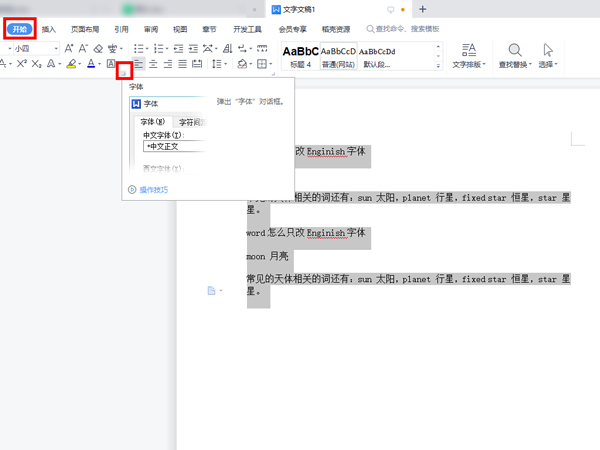
Task: Switch to the 插入 tab
Action: [49, 29]
